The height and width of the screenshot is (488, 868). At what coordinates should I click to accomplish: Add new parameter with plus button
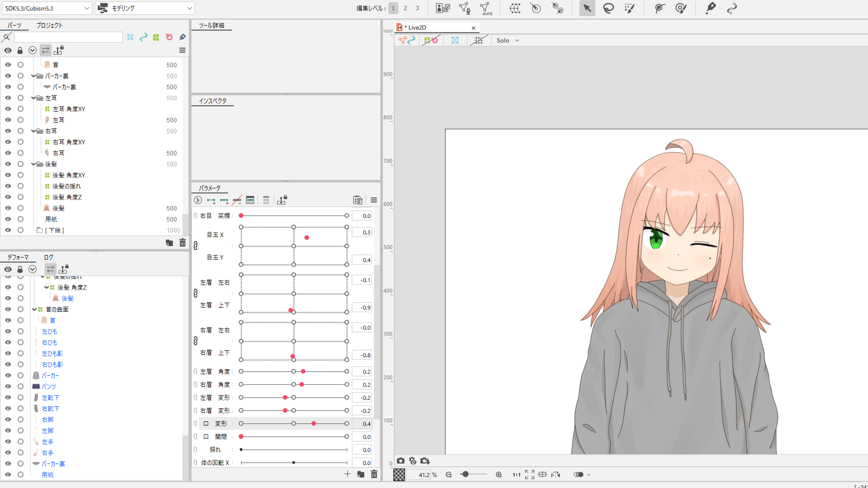(x=347, y=474)
